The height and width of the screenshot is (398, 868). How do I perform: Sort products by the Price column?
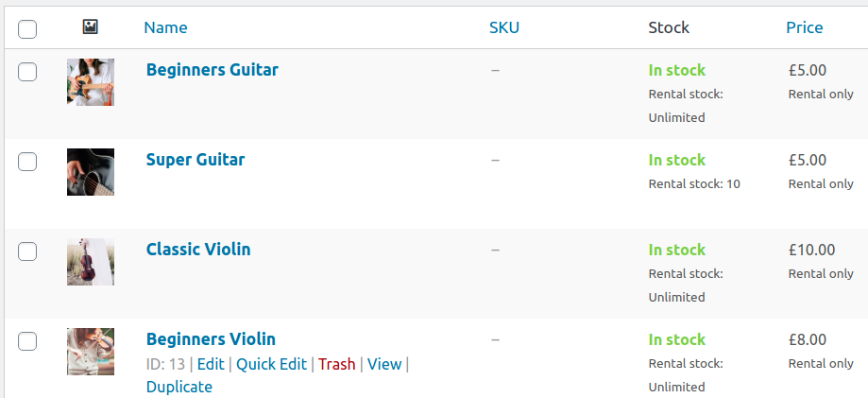(x=805, y=27)
